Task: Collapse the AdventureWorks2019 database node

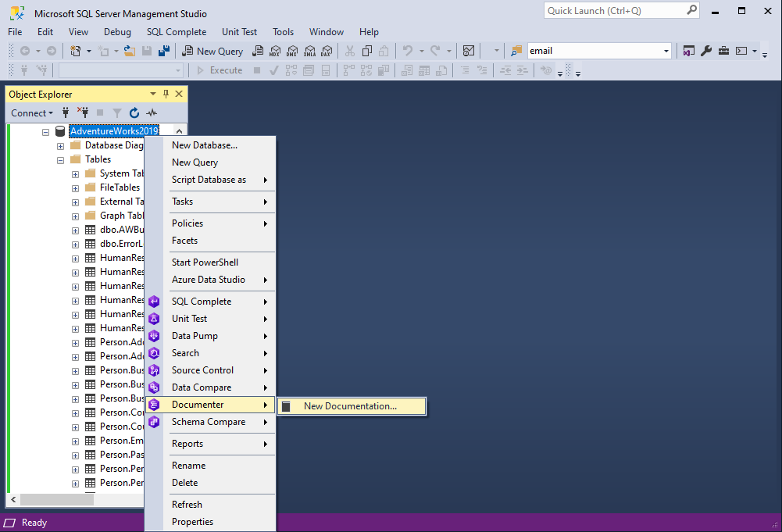Action: click(46, 132)
